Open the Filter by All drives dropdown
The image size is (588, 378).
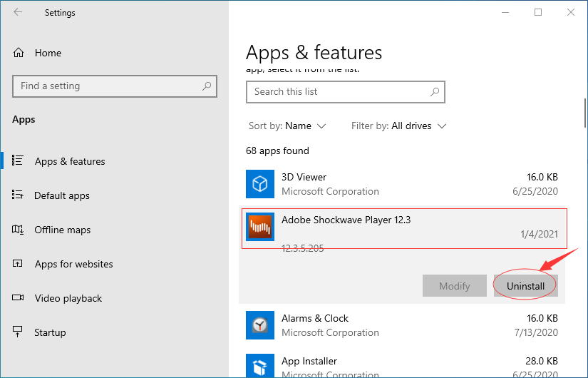coord(398,126)
